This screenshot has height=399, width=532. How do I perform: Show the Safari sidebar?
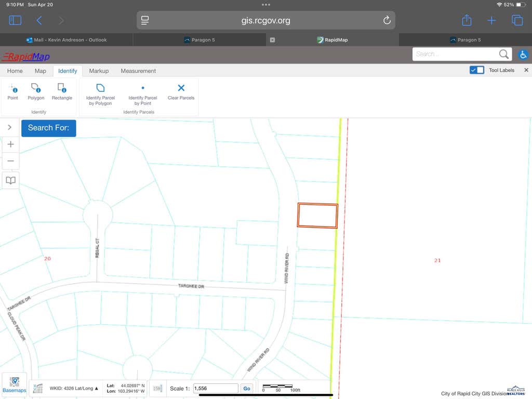coord(15,20)
